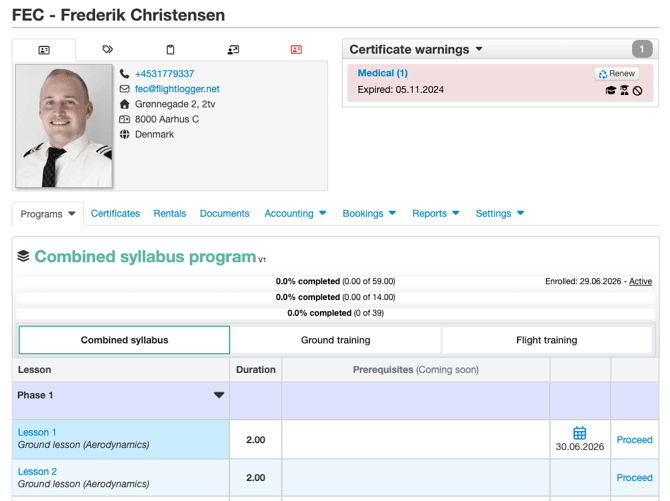Click Proceed for Lesson 1

[634, 439]
